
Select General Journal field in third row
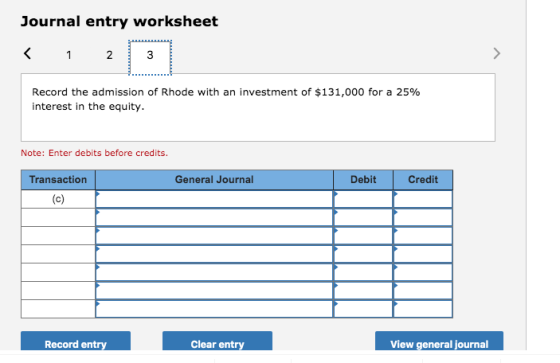(x=214, y=235)
